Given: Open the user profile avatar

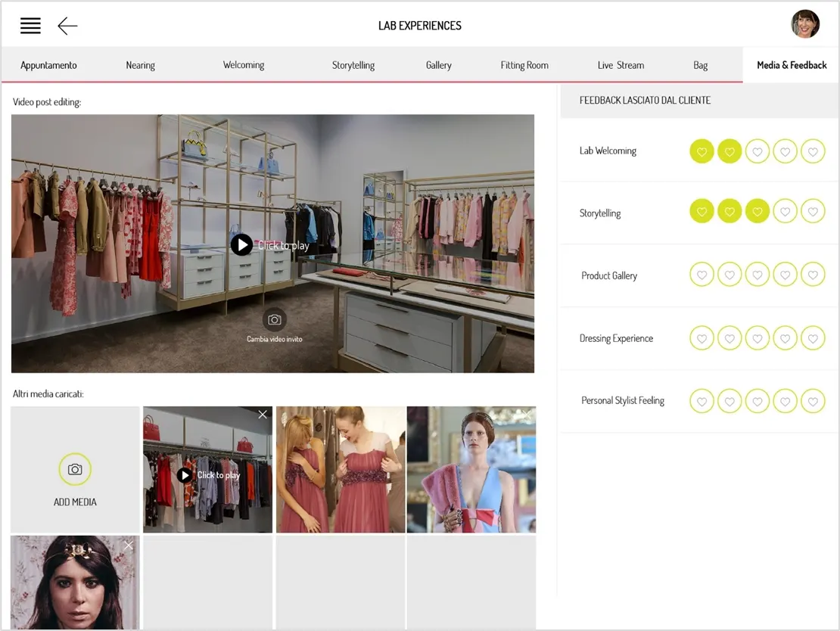Looking at the screenshot, I should (x=805, y=24).
